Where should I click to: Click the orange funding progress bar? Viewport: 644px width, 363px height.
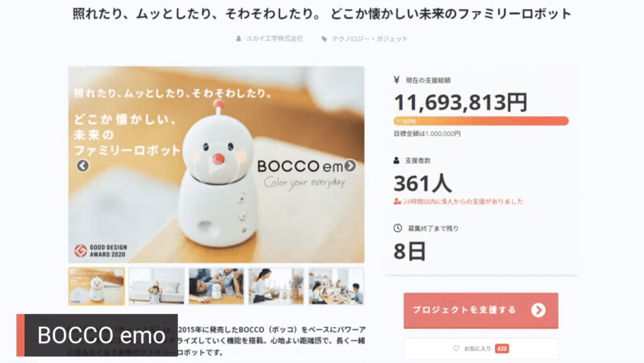click(x=481, y=121)
